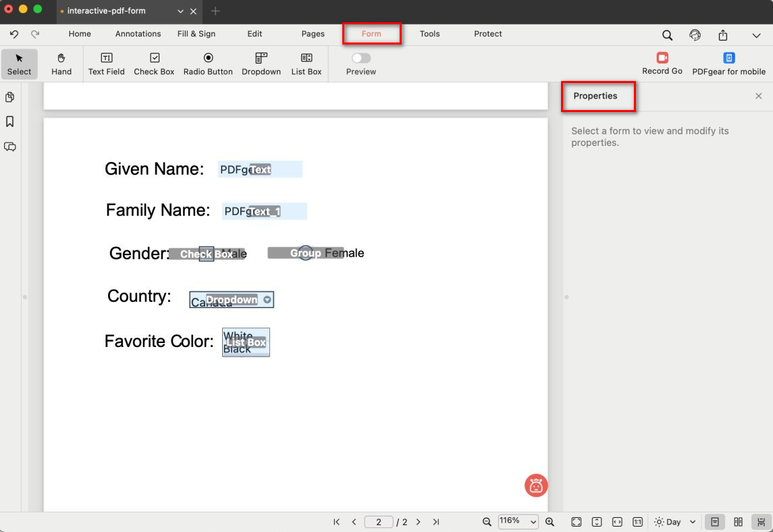Open the red AI assistant chat bubble

536,485
